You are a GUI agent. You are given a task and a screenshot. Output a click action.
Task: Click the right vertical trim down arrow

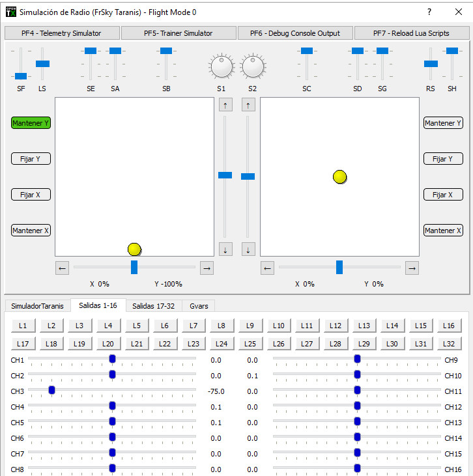coord(248,249)
